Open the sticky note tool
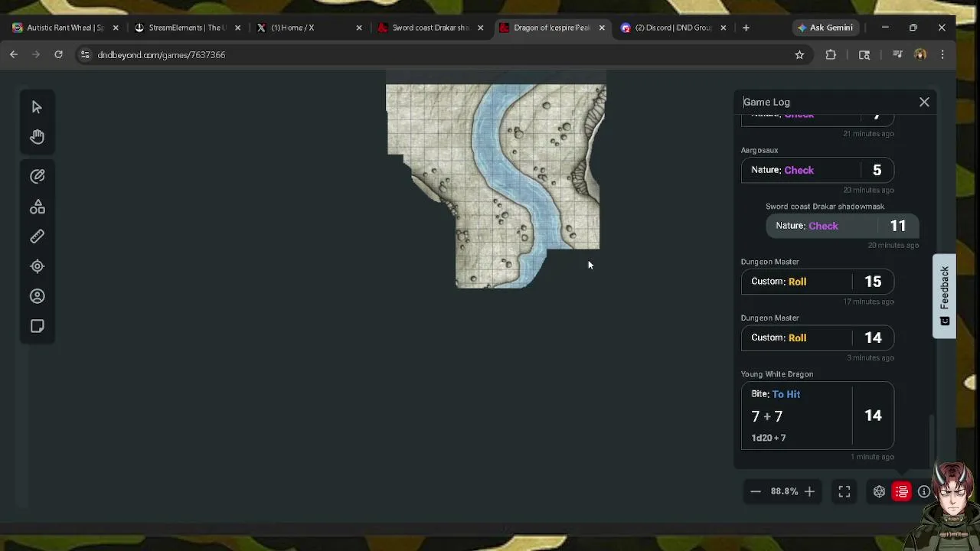980x551 pixels. point(37,326)
